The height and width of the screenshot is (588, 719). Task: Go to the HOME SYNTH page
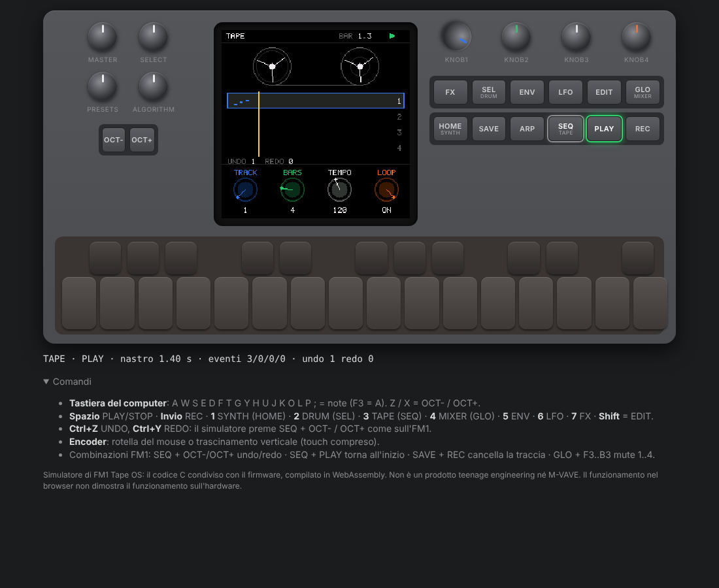pyautogui.click(x=450, y=129)
